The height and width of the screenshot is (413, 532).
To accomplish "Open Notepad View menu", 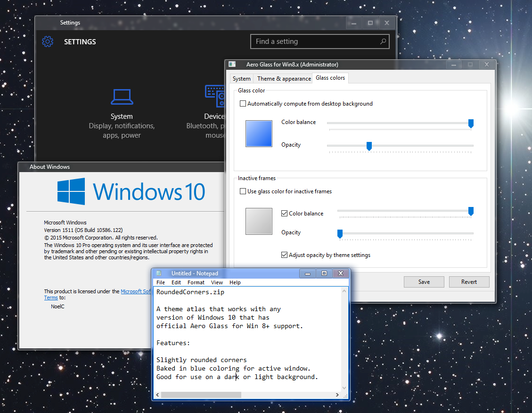I will pyautogui.click(x=217, y=282).
